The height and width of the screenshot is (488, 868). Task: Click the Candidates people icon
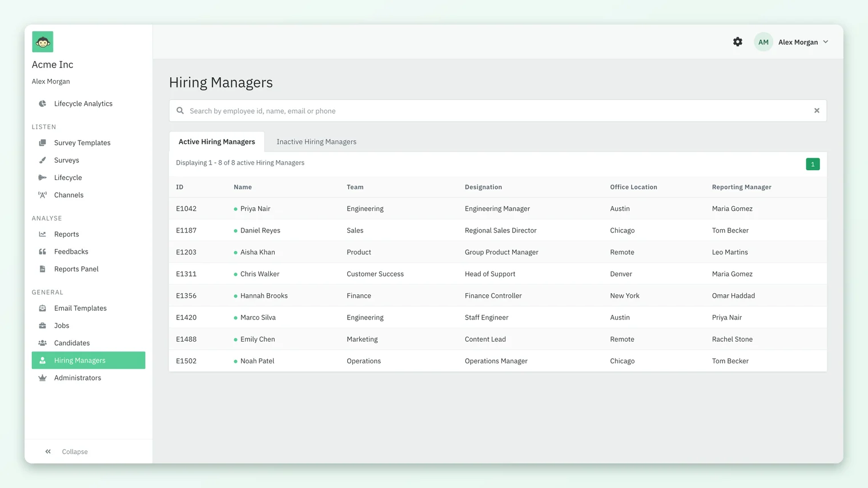click(42, 343)
